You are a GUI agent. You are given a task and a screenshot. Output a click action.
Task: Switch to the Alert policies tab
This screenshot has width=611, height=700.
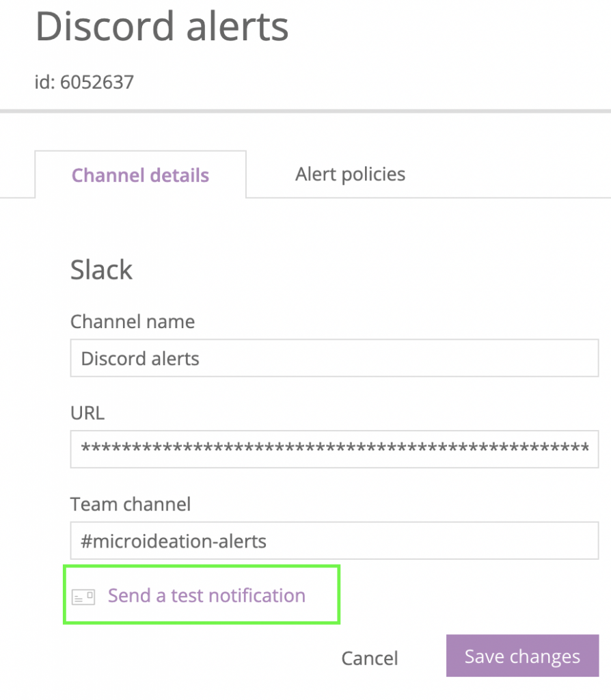tap(350, 174)
